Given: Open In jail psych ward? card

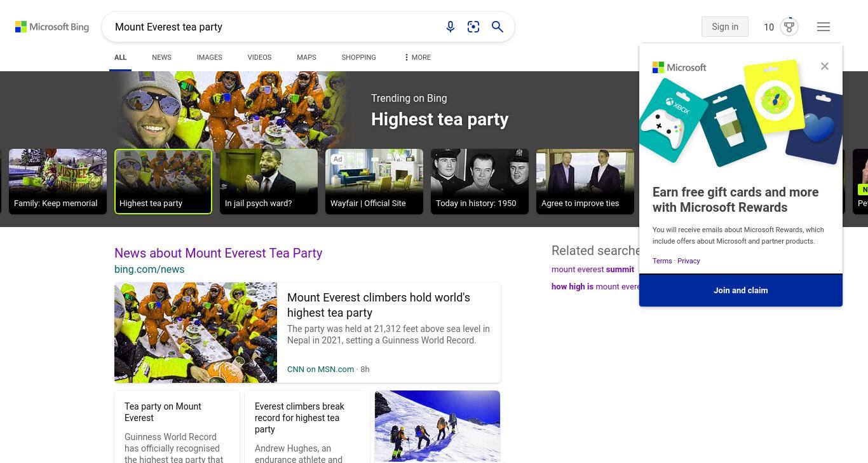Looking at the screenshot, I should pyautogui.click(x=269, y=181).
